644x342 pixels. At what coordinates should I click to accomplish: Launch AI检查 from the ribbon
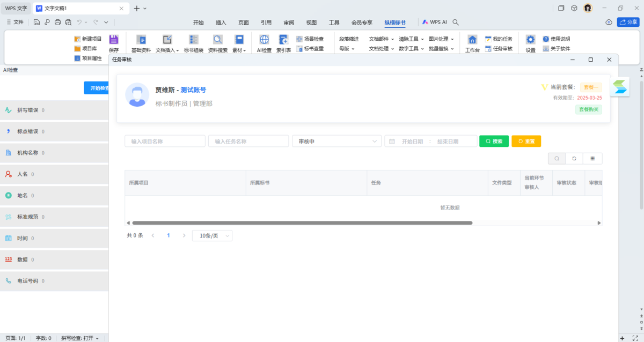264,40
